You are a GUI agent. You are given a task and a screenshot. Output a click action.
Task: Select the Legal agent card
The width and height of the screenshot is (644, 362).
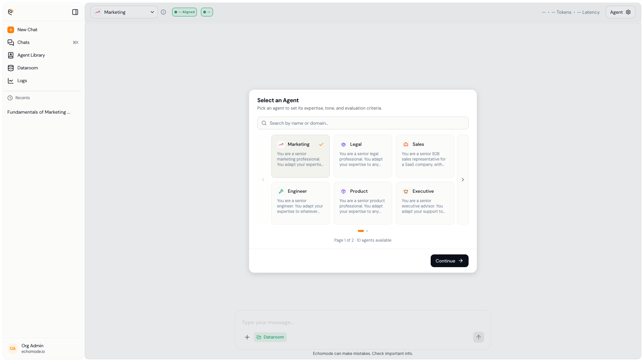click(x=363, y=156)
